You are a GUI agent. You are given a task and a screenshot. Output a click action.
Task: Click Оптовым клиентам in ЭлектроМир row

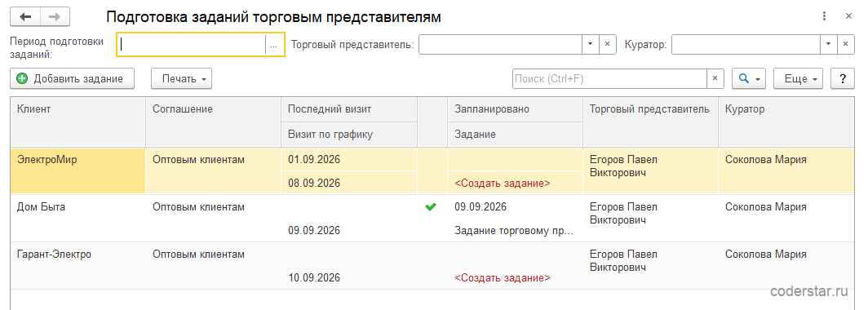tap(198, 159)
